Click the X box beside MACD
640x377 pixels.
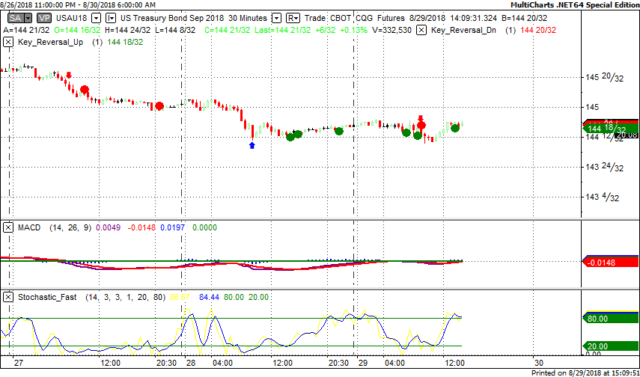[x=8, y=228]
